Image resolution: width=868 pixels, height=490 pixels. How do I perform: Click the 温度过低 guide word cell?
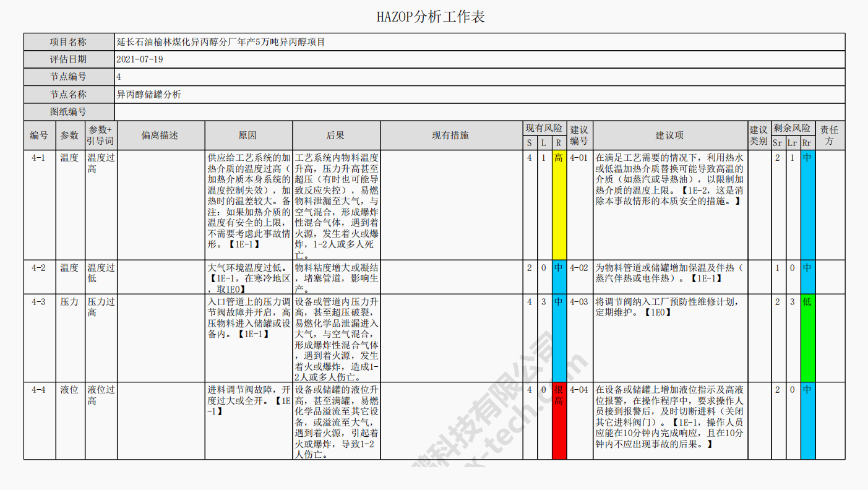point(101,277)
